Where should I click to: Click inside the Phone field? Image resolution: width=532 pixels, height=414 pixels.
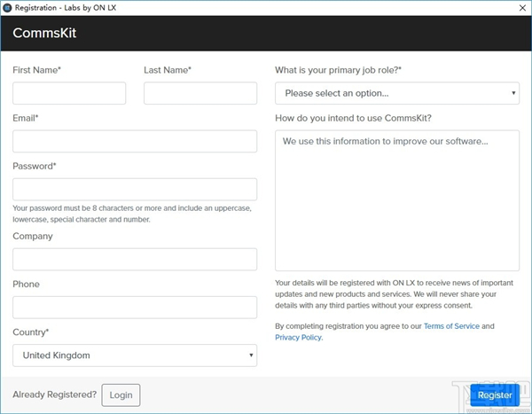pos(135,307)
